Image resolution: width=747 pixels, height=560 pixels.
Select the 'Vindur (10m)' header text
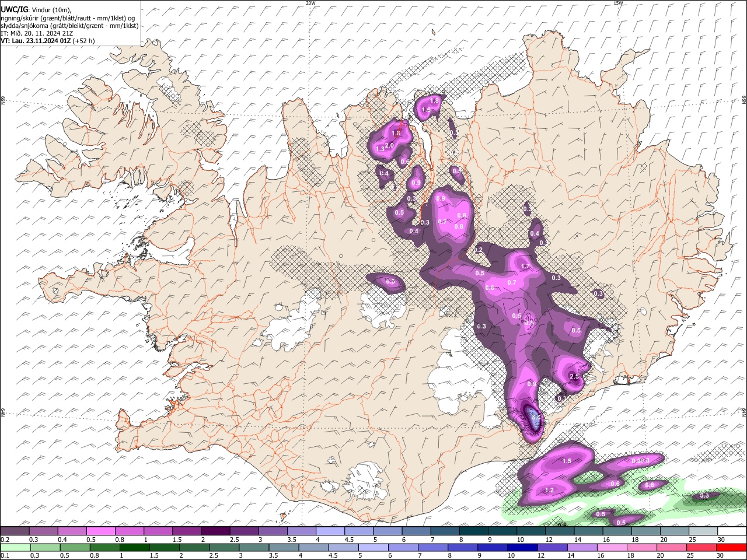[51, 10]
